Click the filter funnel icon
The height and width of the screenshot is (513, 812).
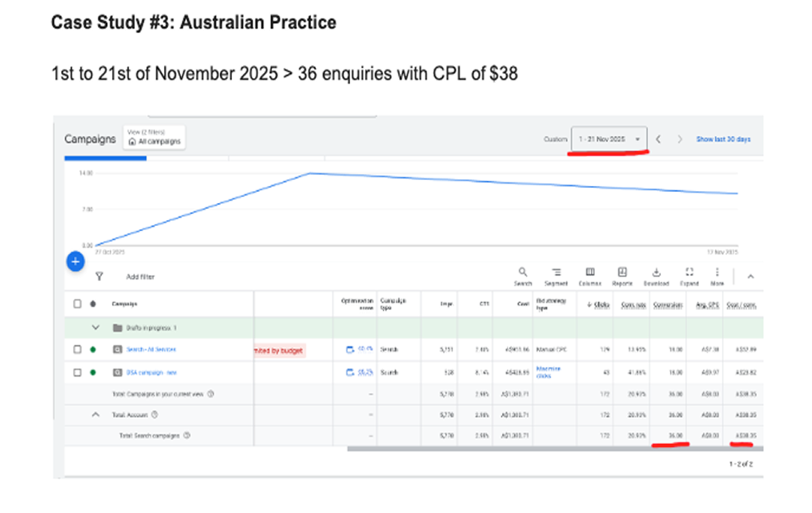pyautogui.click(x=99, y=276)
